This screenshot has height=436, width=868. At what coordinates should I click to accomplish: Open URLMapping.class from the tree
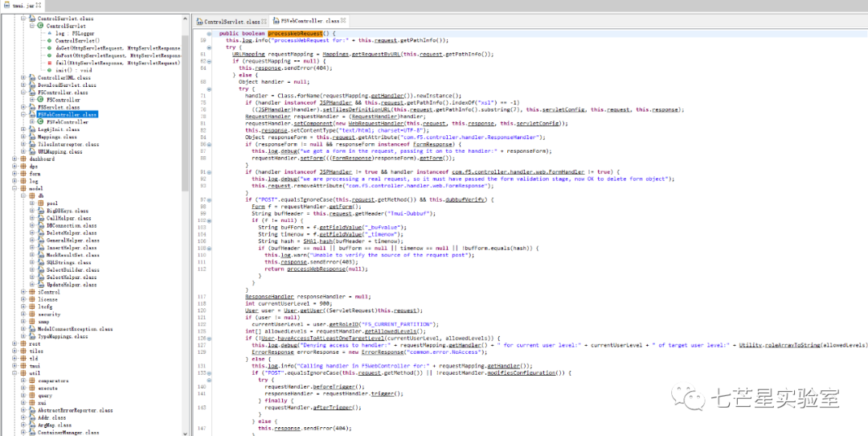click(59, 151)
